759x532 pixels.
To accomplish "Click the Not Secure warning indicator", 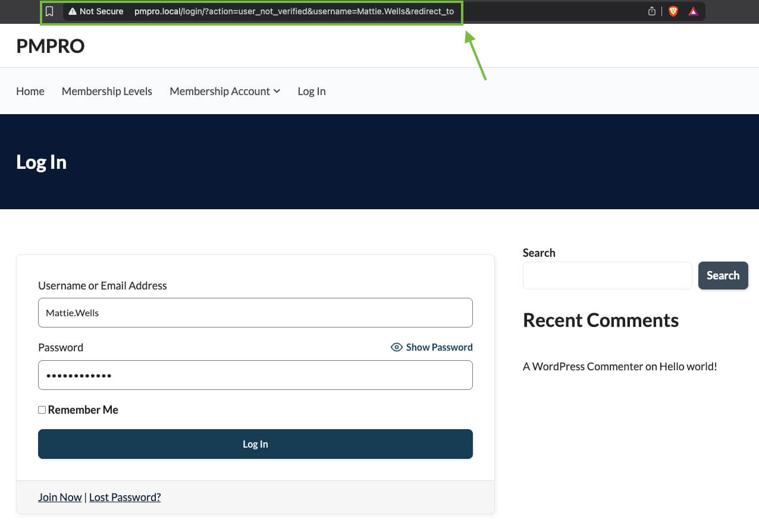I will click(x=95, y=11).
